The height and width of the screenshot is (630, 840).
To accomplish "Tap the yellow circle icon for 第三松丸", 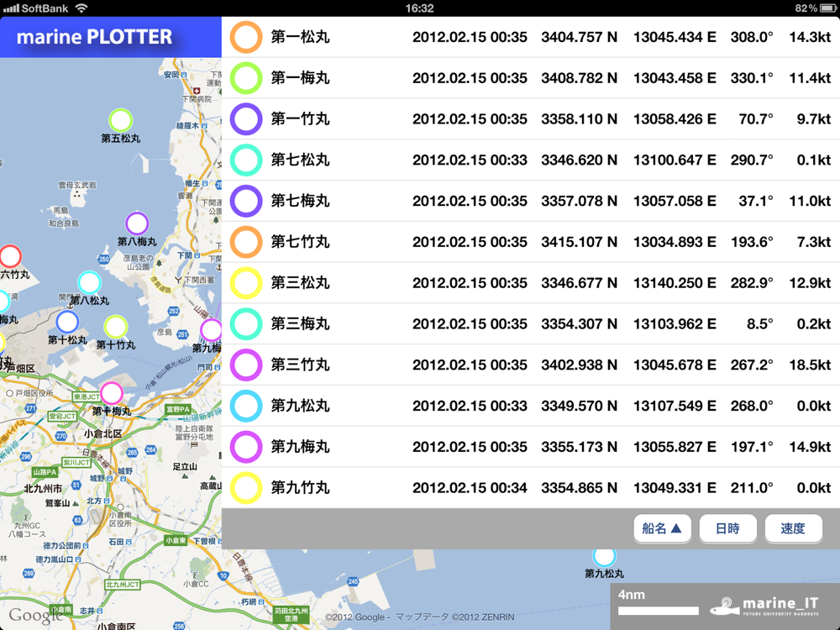I will pos(246,283).
